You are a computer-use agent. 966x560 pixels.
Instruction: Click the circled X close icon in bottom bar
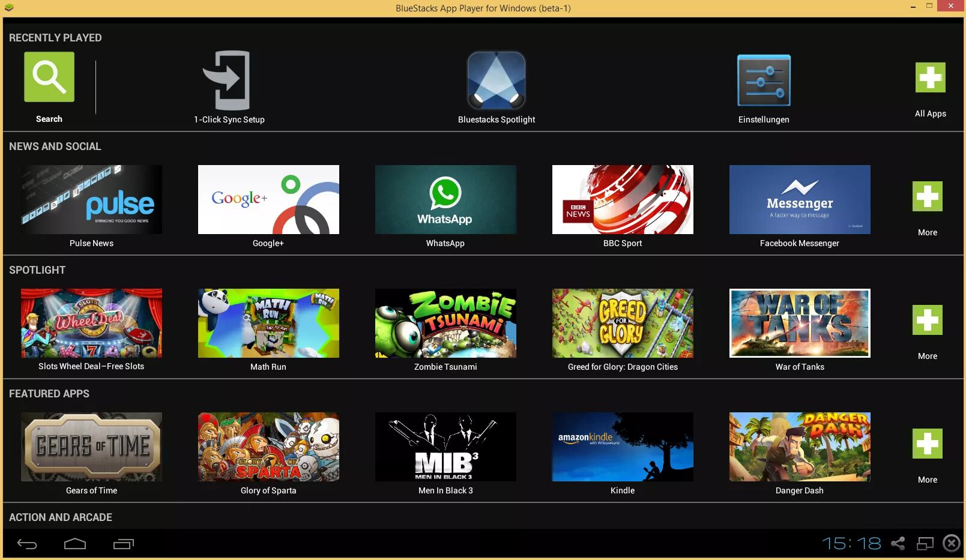(952, 543)
